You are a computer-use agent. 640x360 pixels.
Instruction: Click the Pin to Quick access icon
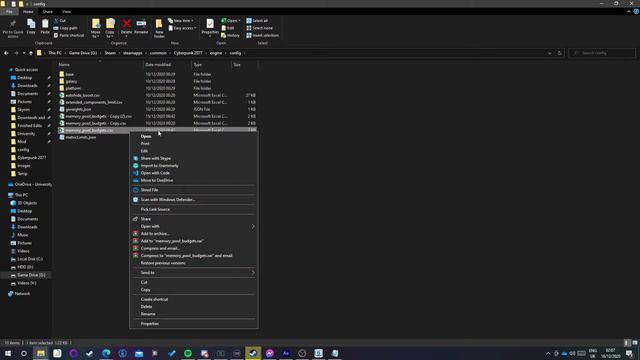click(x=13, y=24)
